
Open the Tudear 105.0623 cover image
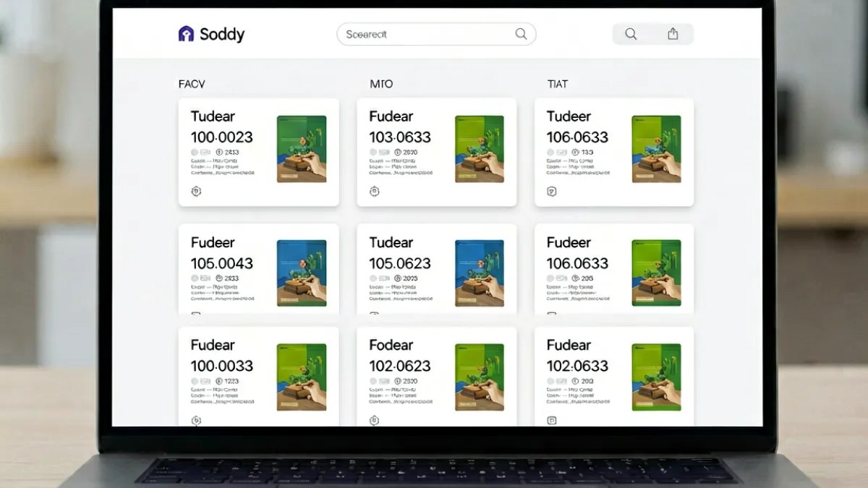480,273
